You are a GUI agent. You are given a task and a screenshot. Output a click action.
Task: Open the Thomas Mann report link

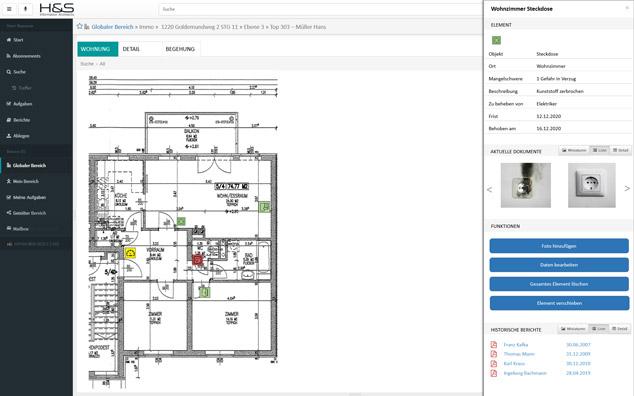519,354
